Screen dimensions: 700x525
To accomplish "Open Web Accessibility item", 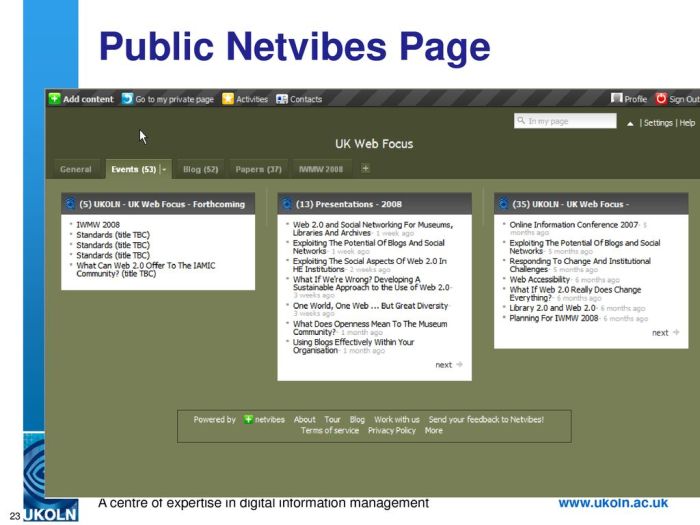I will (539, 279).
